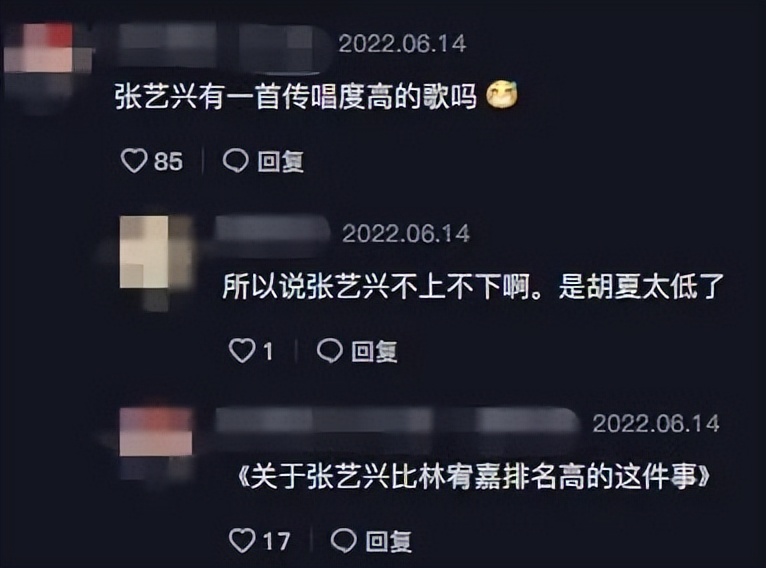Click 回复 text under first comment
Image resolution: width=766 pixels, height=568 pixels.
pyautogui.click(x=280, y=161)
